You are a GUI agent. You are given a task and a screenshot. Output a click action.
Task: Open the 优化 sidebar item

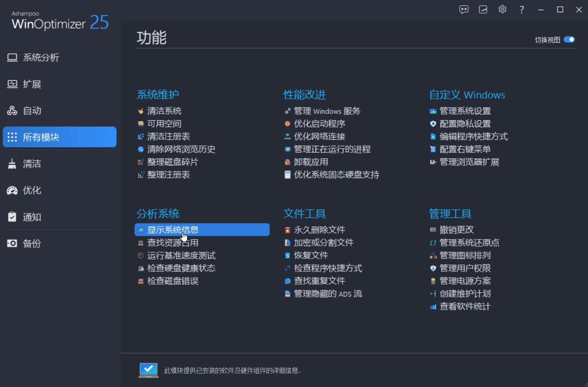pyautogui.click(x=32, y=190)
